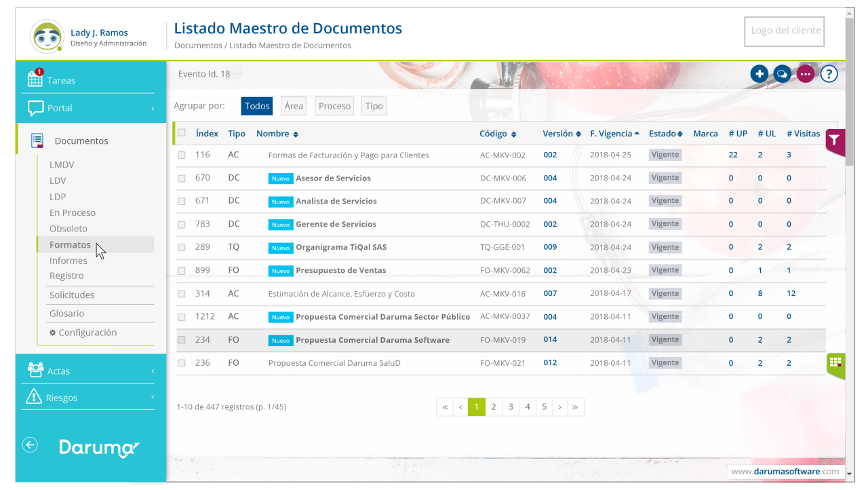
Task: Open the Solicitudes submenu item
Action: pos(72,295)
